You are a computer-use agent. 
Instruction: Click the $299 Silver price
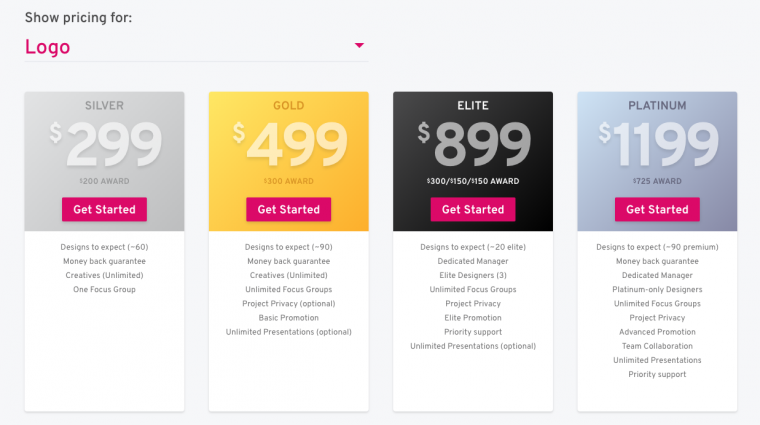coord(106,146)
